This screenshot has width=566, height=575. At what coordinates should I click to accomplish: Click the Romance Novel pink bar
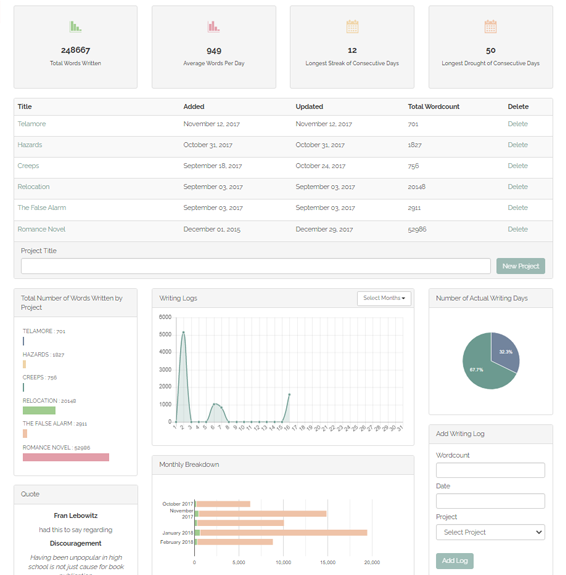pos(66,457)
